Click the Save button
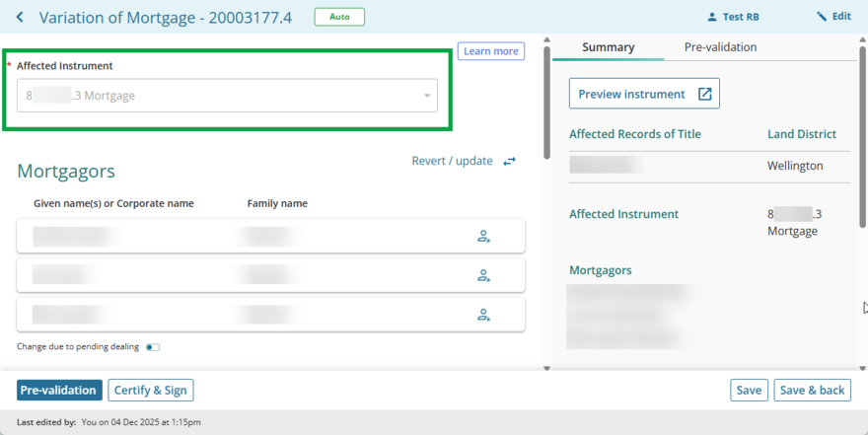Viewport: 868px width, 435px height. [749, 391]
